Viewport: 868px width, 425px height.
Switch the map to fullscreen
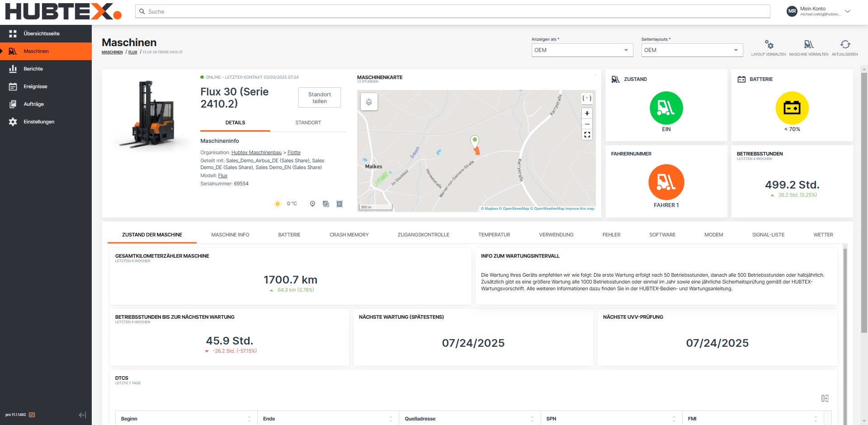[x=587, y=135]
